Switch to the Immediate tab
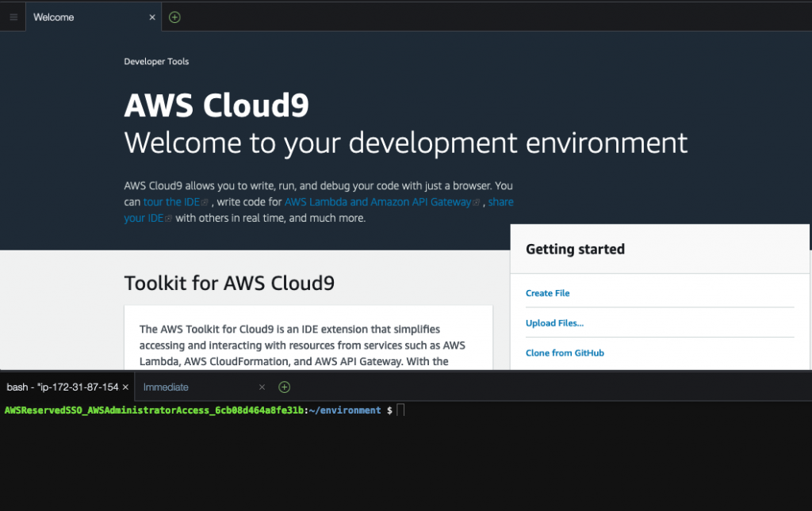 (x=164, y=387)
